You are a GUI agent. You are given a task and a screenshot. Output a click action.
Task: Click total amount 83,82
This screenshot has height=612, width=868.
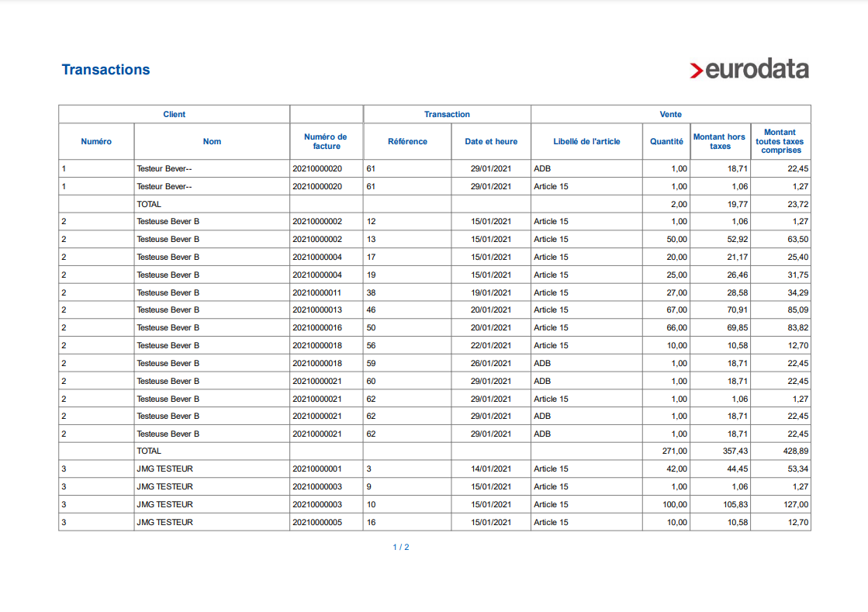point(797,327)
